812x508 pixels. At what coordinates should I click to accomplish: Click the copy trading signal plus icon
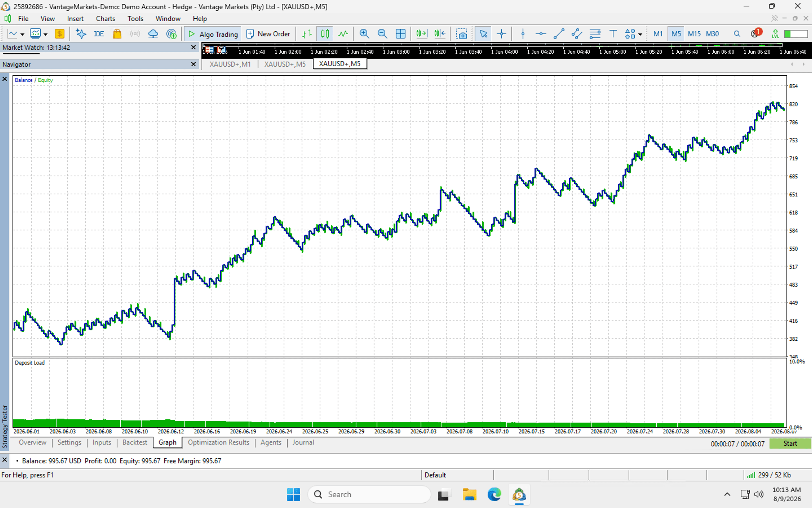click(171, 34)
